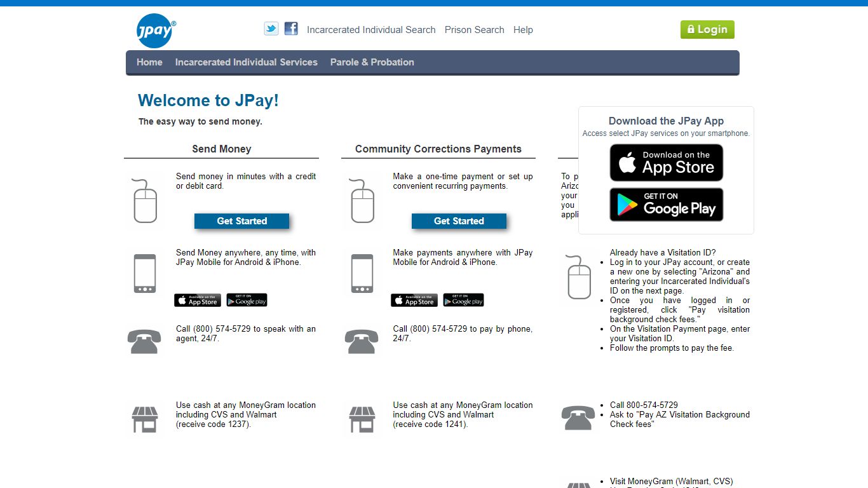Image resolution: width=868 pixels, height=488 pixels.
Task: Open Incarcerated Individual Search link
Action: tap(371, 30)
